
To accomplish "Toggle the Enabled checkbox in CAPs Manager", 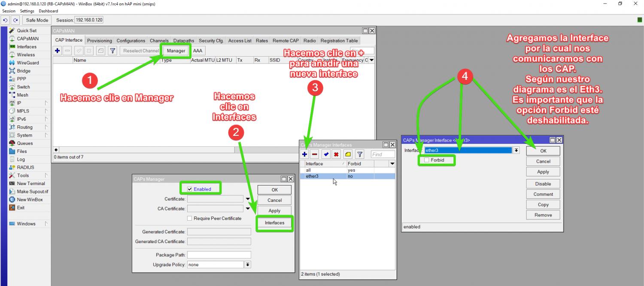I will pos(190,189).
